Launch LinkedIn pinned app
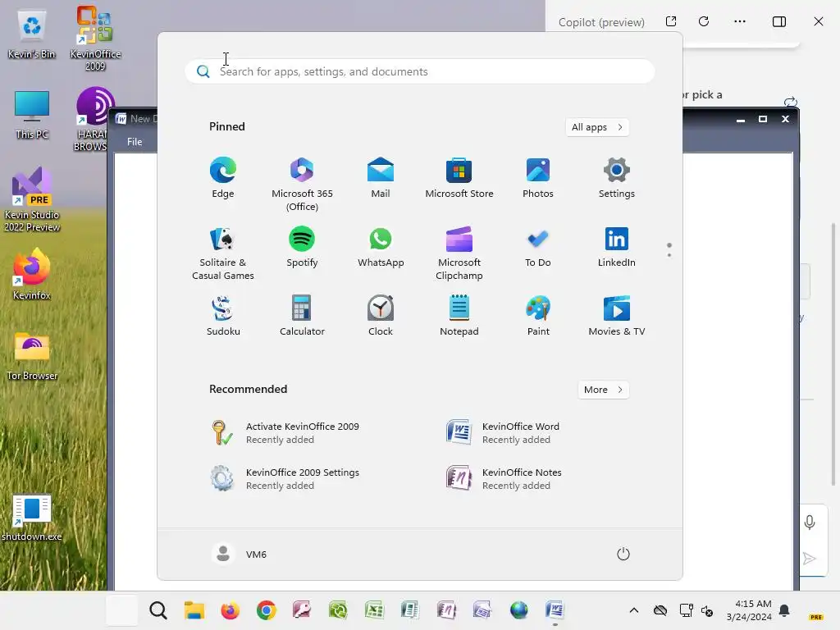The width and height of the screenshot is (840, 630). (x=617, y=248)
